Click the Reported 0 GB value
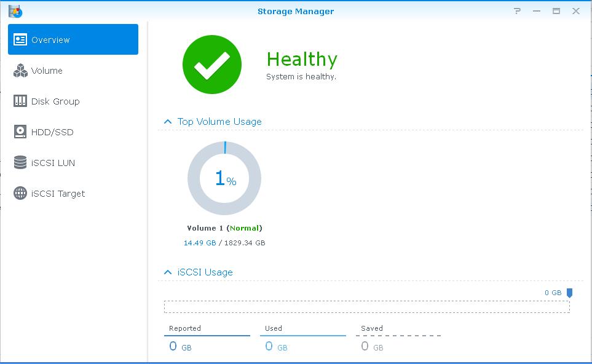 point(181,346)
